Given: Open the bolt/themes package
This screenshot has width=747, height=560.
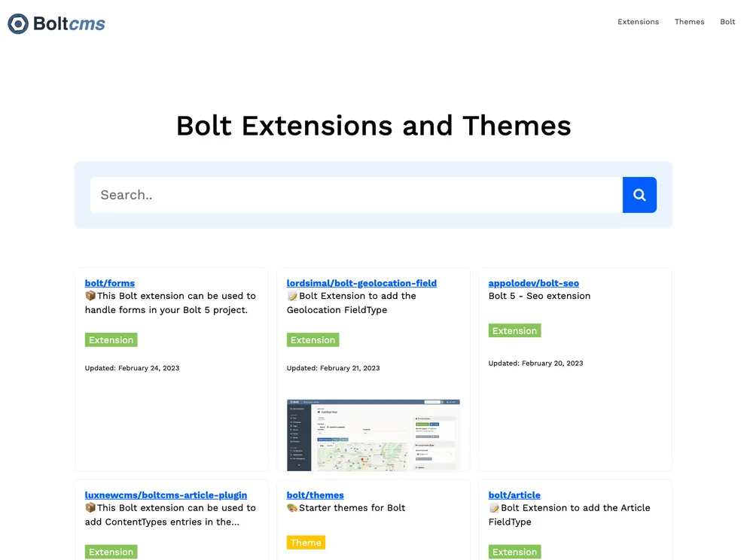Looking at the screenshot, I should [x=315, y=495].
